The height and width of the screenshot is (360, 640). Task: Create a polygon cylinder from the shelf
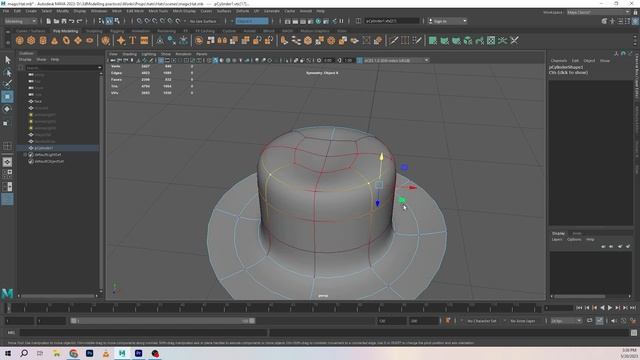tap(43, 40)
